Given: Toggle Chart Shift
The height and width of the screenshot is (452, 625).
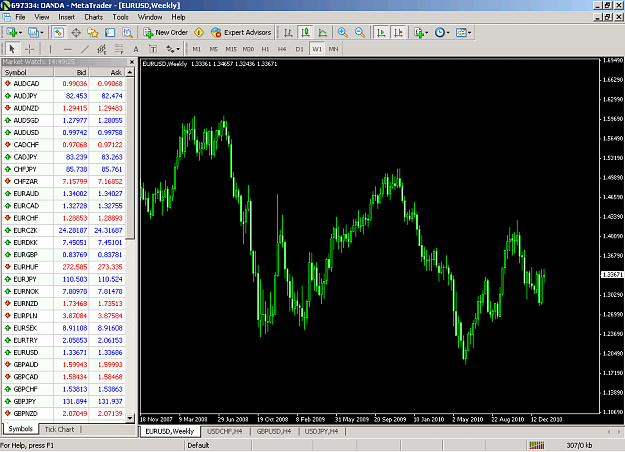Looking at the screenshot, I should click(398, 33).
